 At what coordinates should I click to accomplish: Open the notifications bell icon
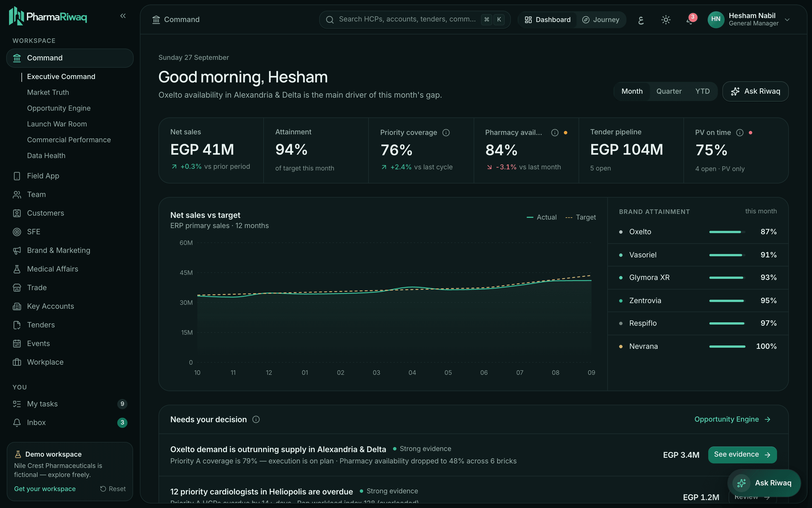click(690, 19)
